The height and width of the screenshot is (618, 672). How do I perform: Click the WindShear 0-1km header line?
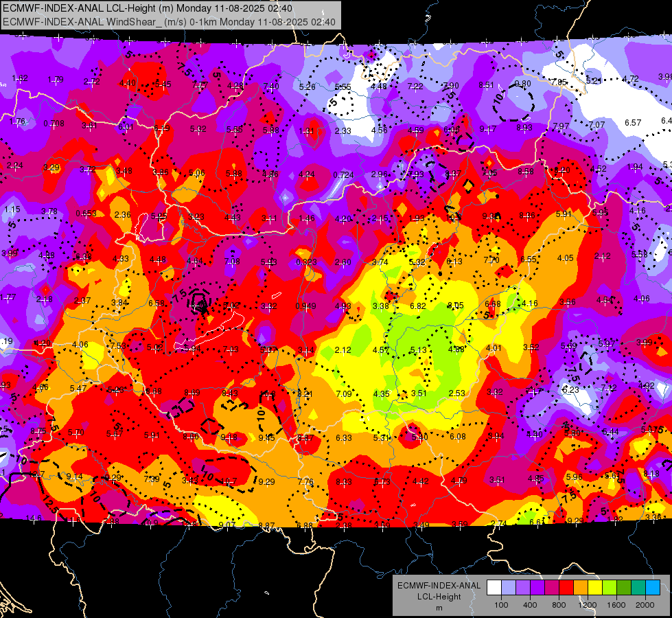(x=169, y=22)
